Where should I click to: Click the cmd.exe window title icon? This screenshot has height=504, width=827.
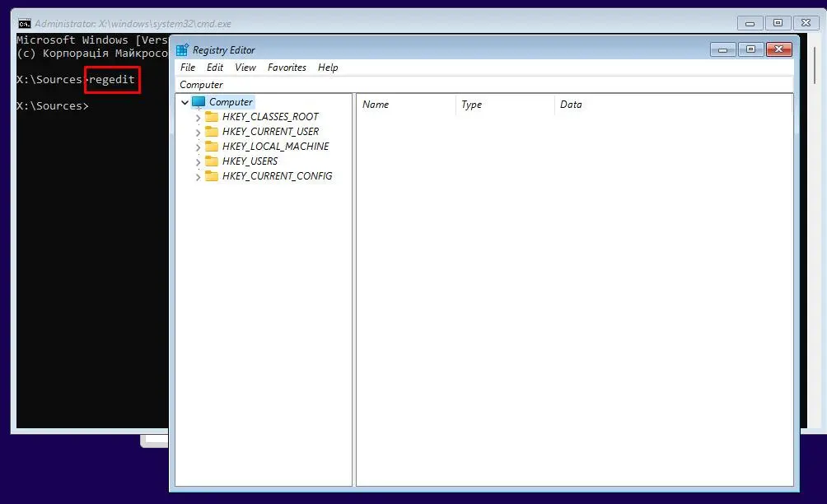[24, 24]
